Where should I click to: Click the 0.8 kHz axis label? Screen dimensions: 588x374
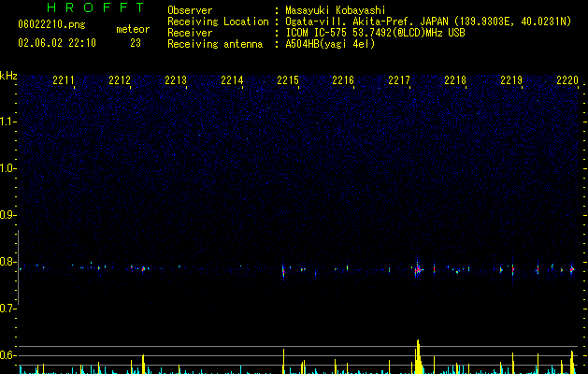[x=8, y=262]
